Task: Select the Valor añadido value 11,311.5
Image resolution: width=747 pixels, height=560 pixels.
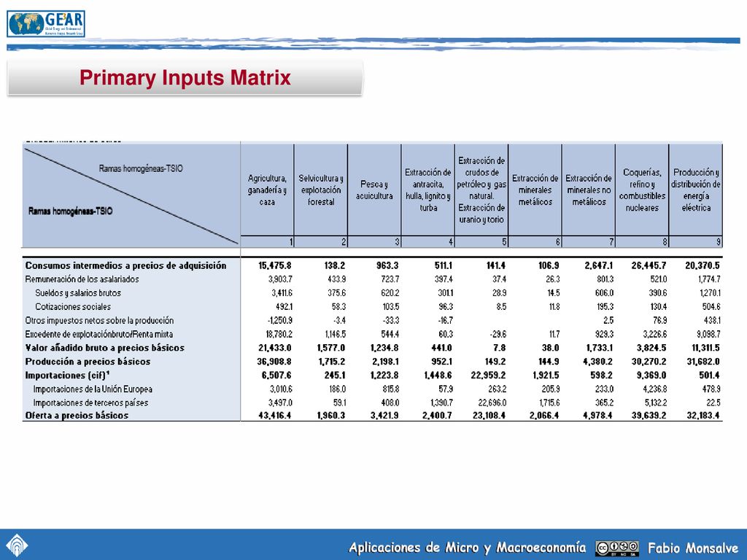Action: point(705,348)
